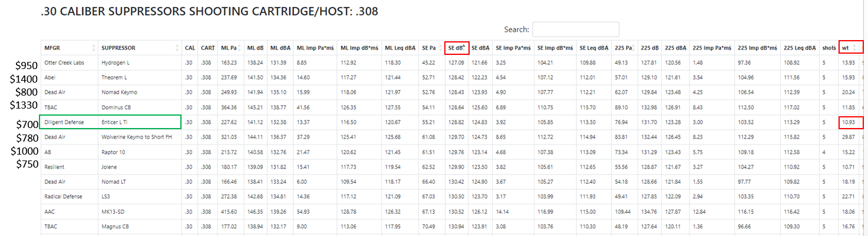868x236 pixels.
Task: Select the Nomad Keymo suppressor cell
Action: click(140, 93)
